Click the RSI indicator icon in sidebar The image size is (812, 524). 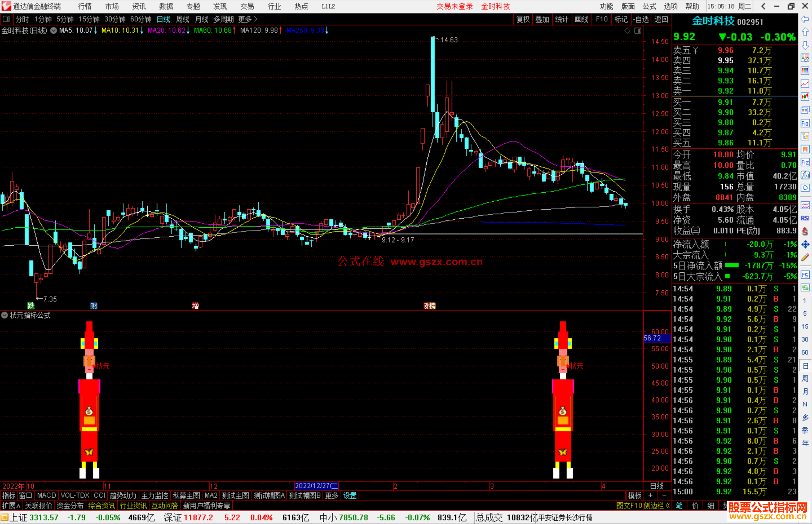point(805,218)
